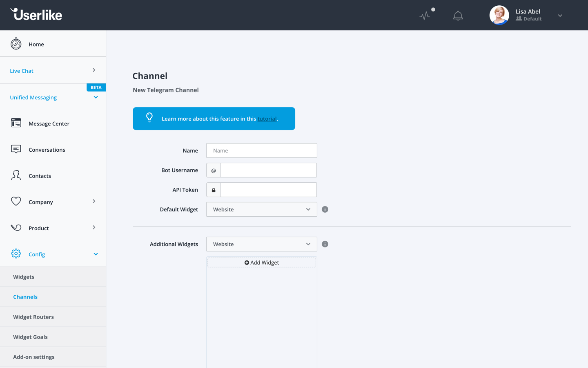The image size is (588, 368).
Task: Click the Channel page heading
Action: click(x=150, y=76)
